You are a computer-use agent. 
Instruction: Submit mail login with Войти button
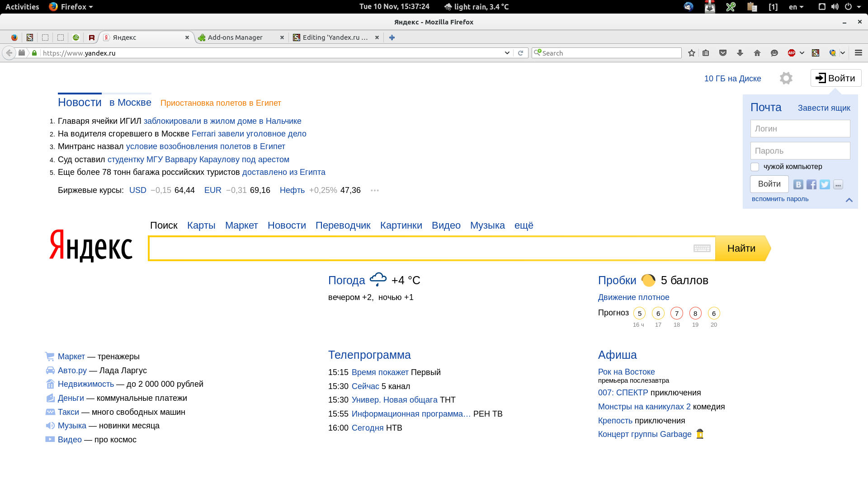coord(769,184)
